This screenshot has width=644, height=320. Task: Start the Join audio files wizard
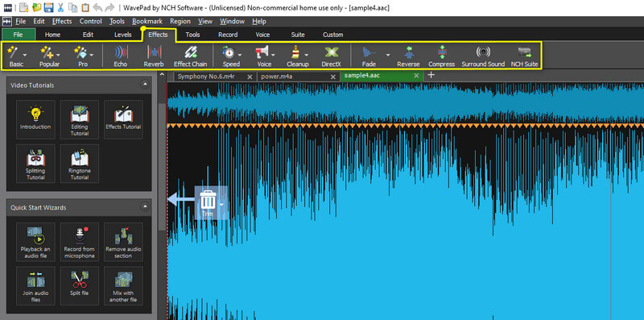pos(35,286)
